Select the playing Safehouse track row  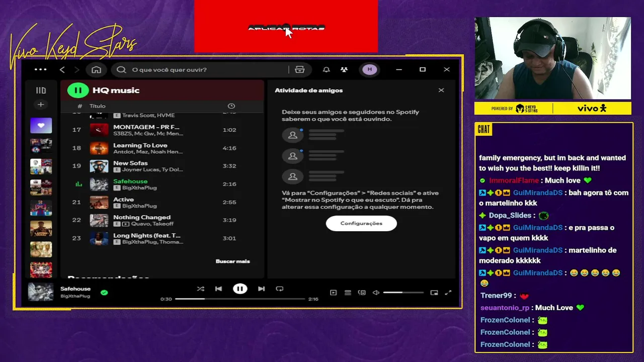(x=162, y=184)
